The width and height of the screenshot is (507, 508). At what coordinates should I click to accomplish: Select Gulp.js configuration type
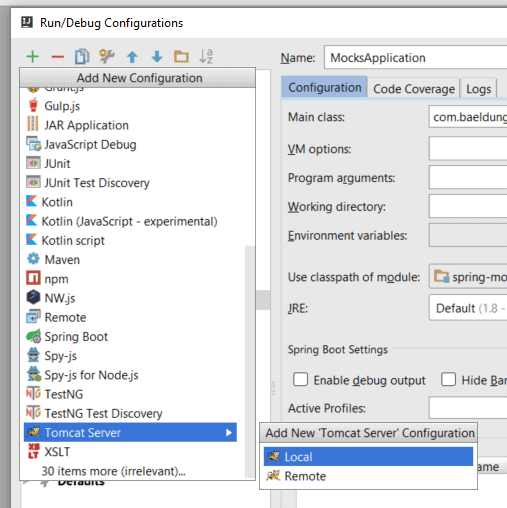(130, 106)
